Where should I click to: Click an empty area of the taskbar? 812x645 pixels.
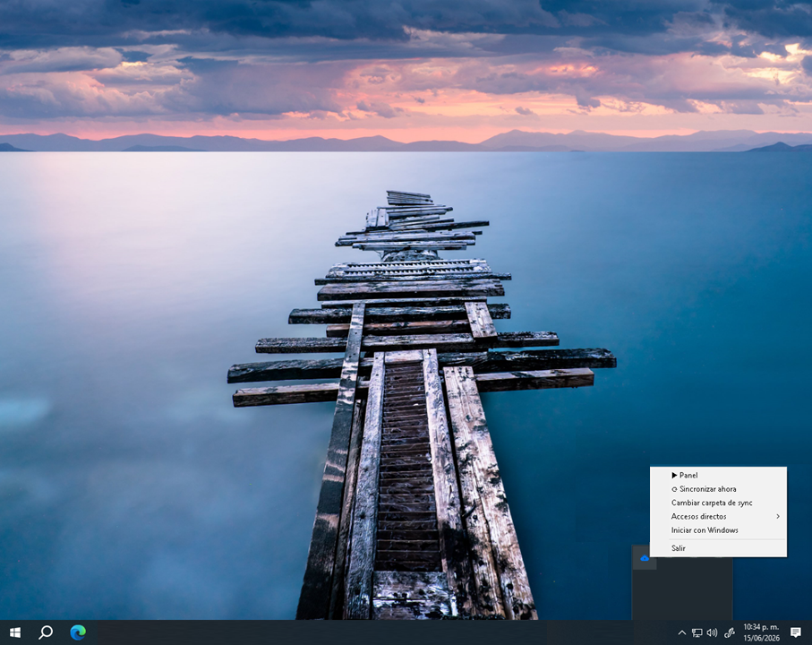pos(363,632)
